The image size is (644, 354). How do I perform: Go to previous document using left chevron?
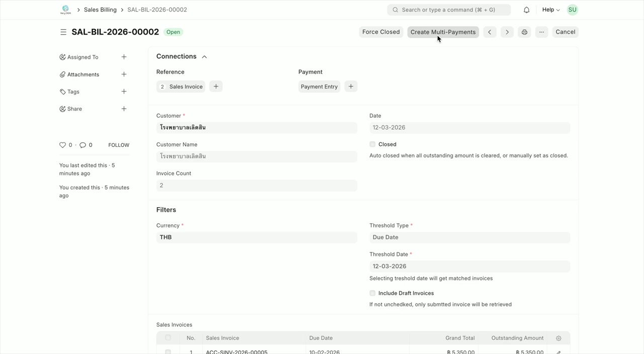[x=490, y=32]
